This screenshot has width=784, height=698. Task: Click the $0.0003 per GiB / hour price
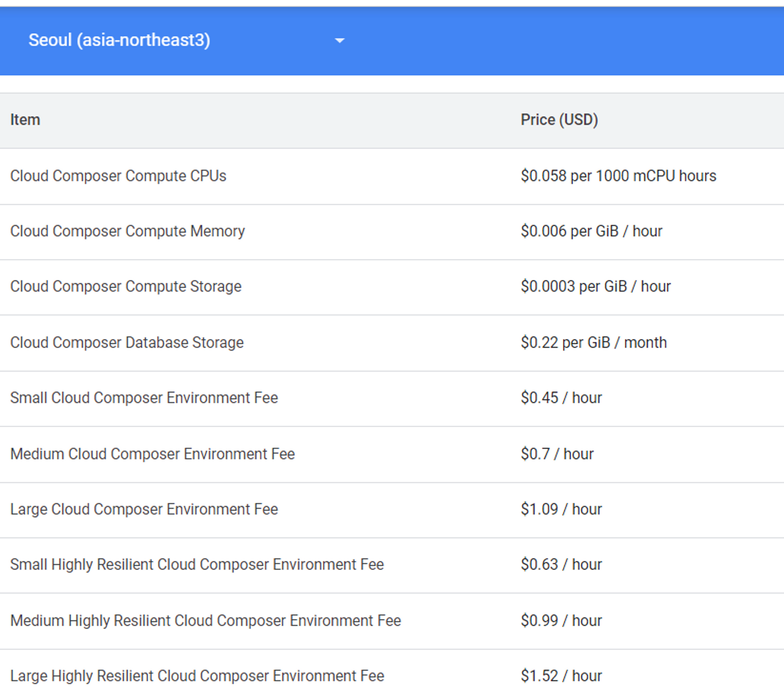click(595, 286)
